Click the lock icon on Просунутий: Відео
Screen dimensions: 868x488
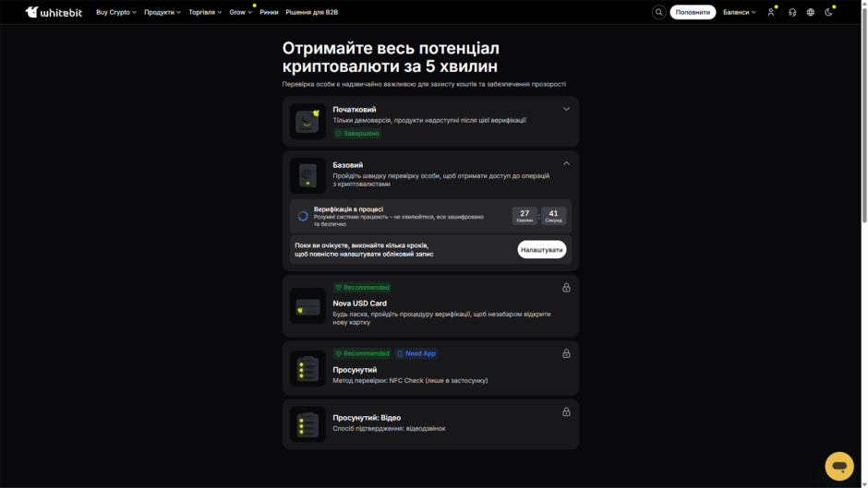566,411
